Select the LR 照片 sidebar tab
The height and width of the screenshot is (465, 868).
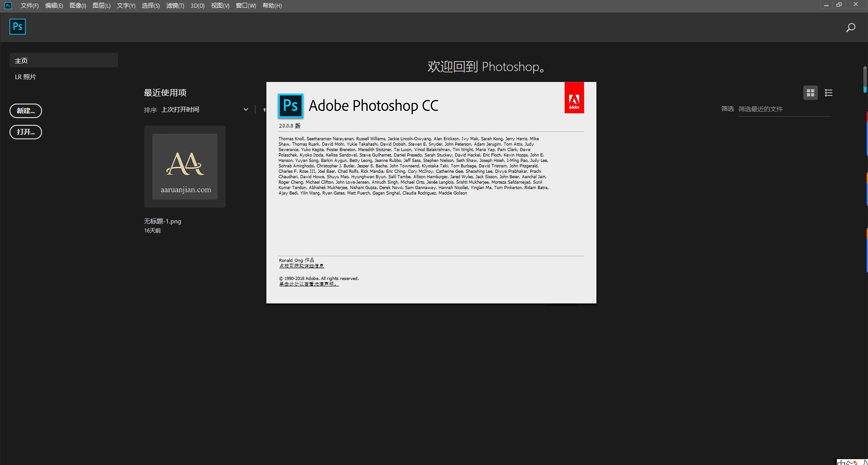pos(25,77)
